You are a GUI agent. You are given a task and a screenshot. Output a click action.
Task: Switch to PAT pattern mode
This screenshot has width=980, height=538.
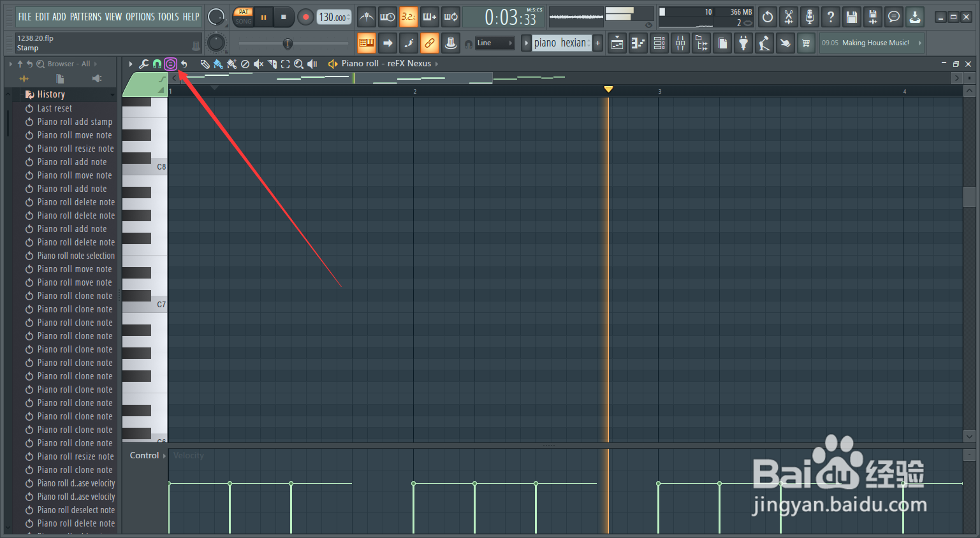pyautogui.click(x=244, y=12)
